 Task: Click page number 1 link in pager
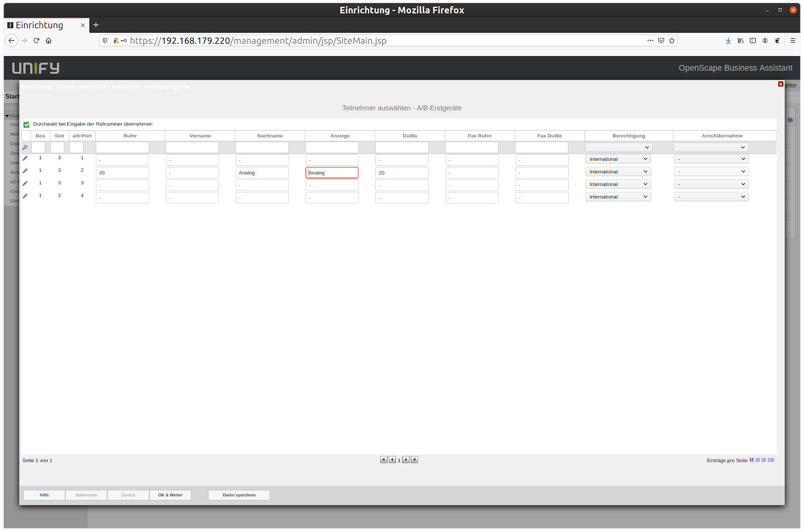(399, 460)
